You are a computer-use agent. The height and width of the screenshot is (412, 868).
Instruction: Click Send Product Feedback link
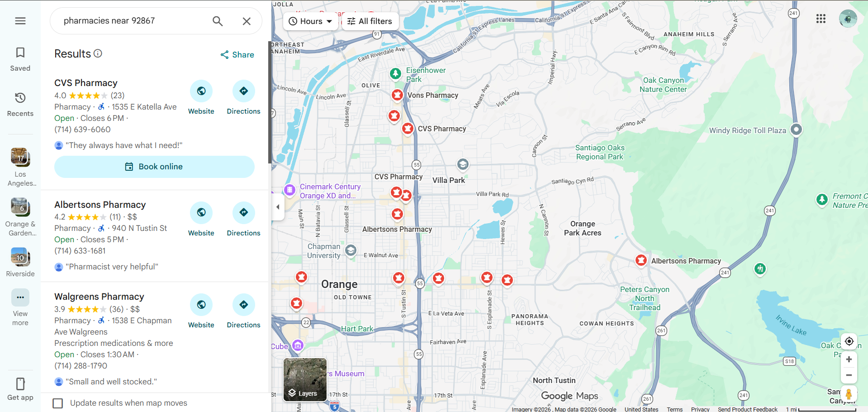point(748,409)
